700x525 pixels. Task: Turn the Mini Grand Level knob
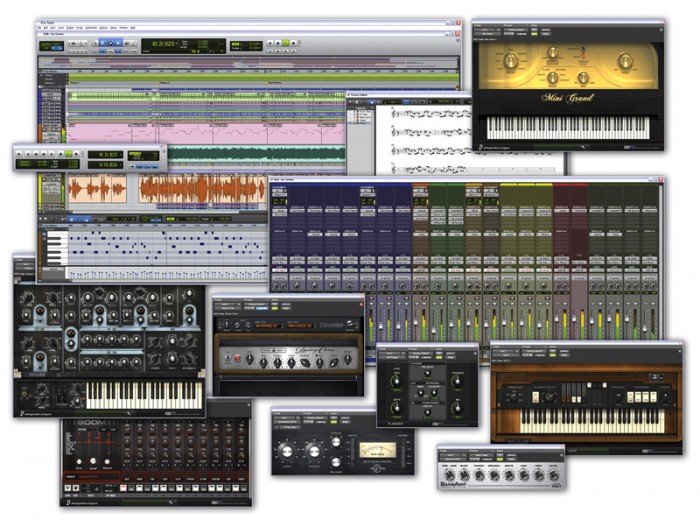[x=625, y=61]
